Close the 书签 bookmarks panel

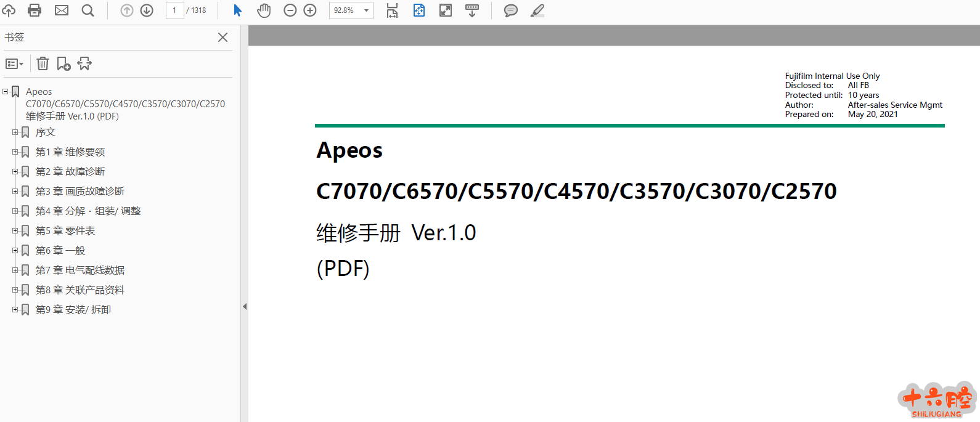click(223, 38)
